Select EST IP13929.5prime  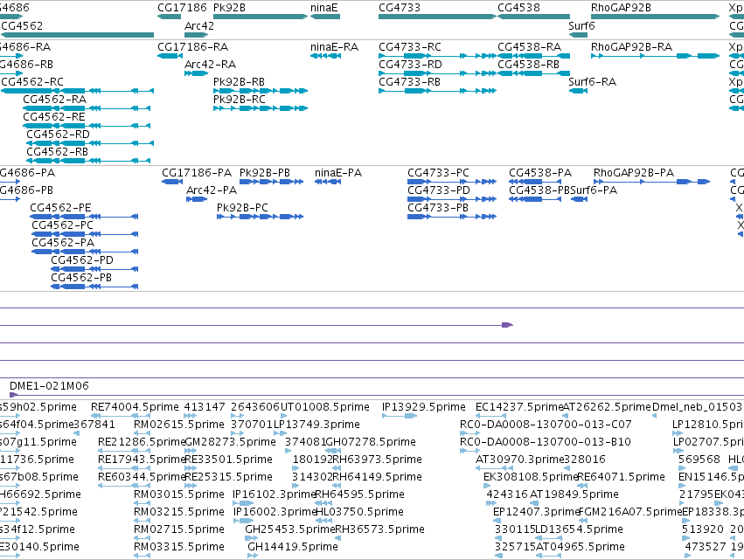point(424,407)
